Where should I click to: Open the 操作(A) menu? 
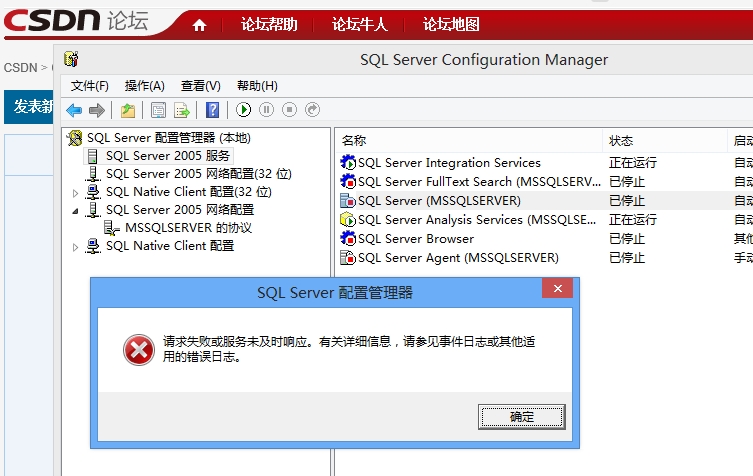(144, 86)
